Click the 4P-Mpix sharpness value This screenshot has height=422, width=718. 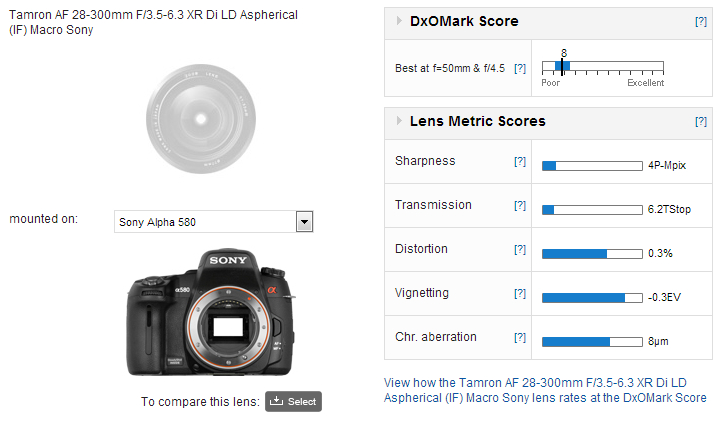pos(667,165)
